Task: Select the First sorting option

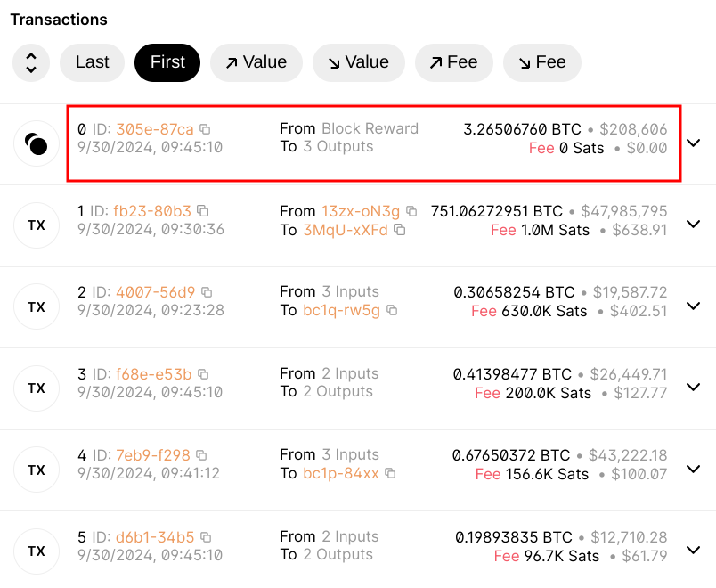Action: (x=167, y=62)
